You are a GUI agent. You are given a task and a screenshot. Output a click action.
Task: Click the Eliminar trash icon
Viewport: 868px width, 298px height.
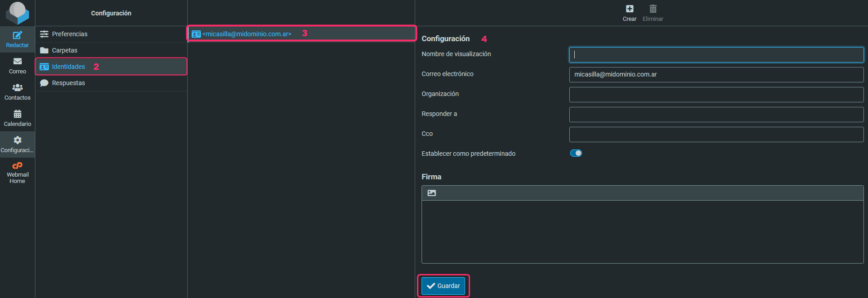653,9
